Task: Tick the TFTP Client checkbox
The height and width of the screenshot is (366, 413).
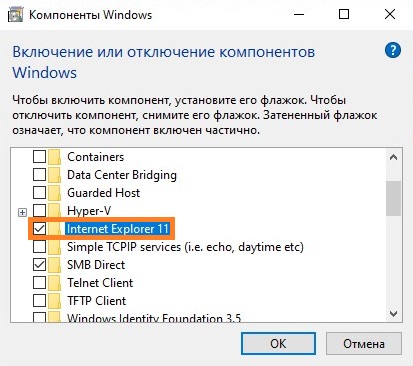Action: point(39,301)
